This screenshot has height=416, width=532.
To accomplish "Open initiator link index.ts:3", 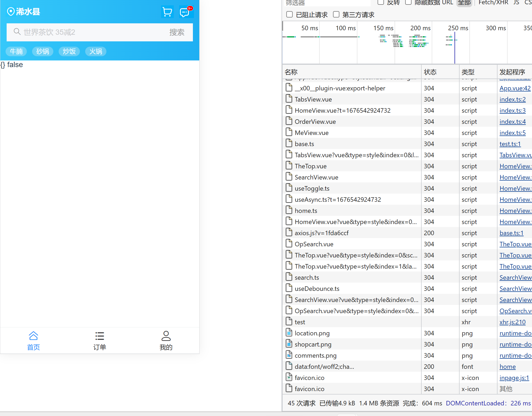I will (513, 111).
